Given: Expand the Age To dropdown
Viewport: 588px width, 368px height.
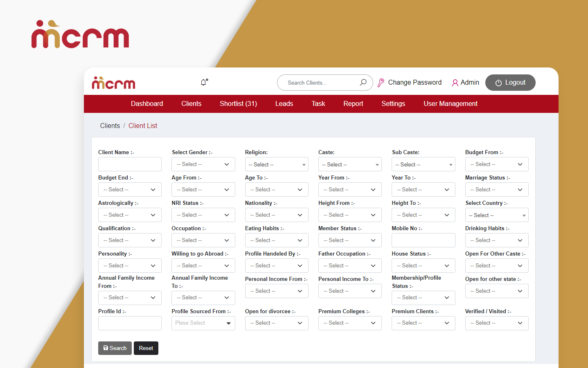Looking at the screenshot, I should point(277,190).
